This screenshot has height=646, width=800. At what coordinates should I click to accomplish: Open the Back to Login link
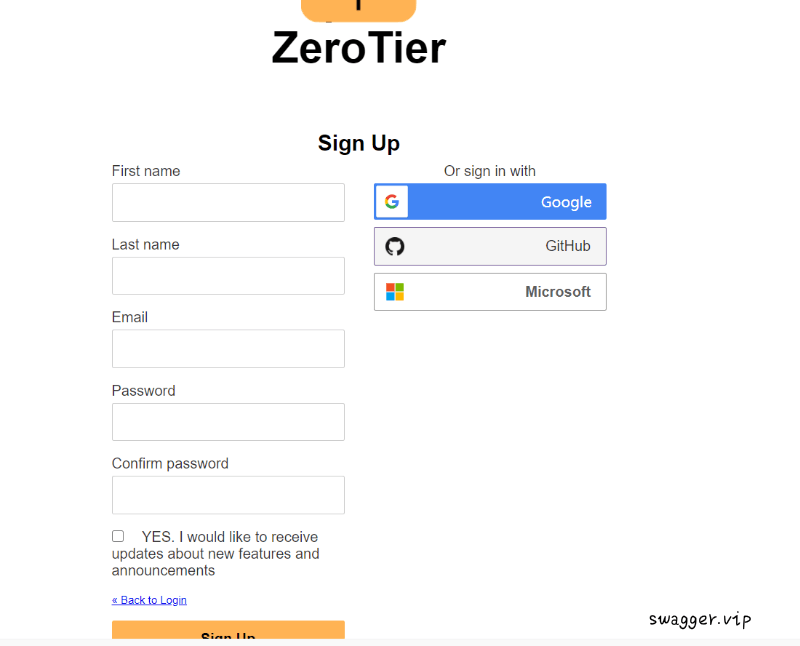click(x=149, y=599)
